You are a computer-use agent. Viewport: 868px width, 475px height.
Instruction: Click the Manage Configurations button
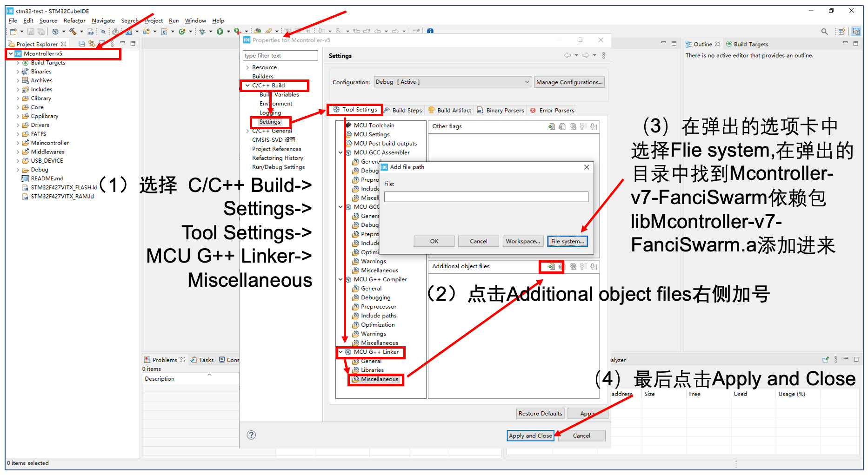pyautogui.click(x=569, y=82)
